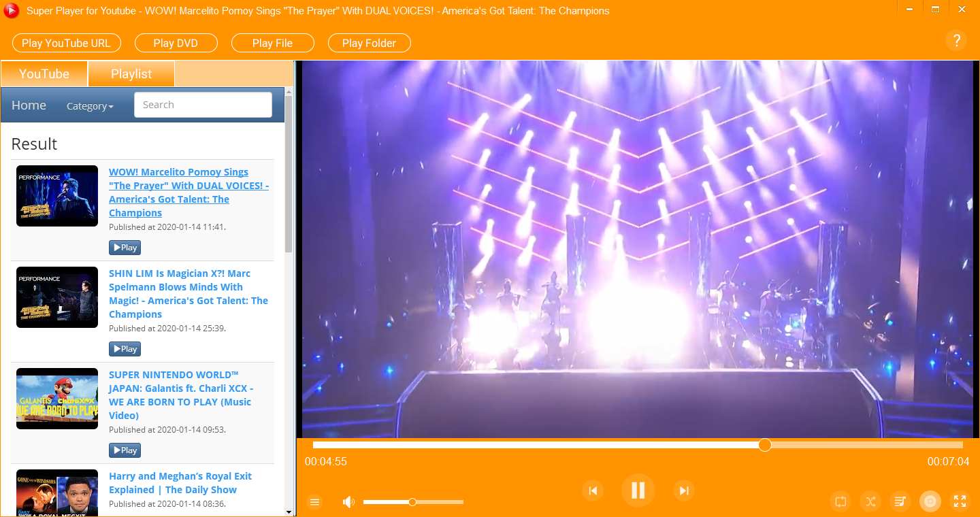The width and height of the screenshot is (980, 517).
Task: Open Harry and Meghan's Royal Exit link
Action: click(x=180, y=483)
